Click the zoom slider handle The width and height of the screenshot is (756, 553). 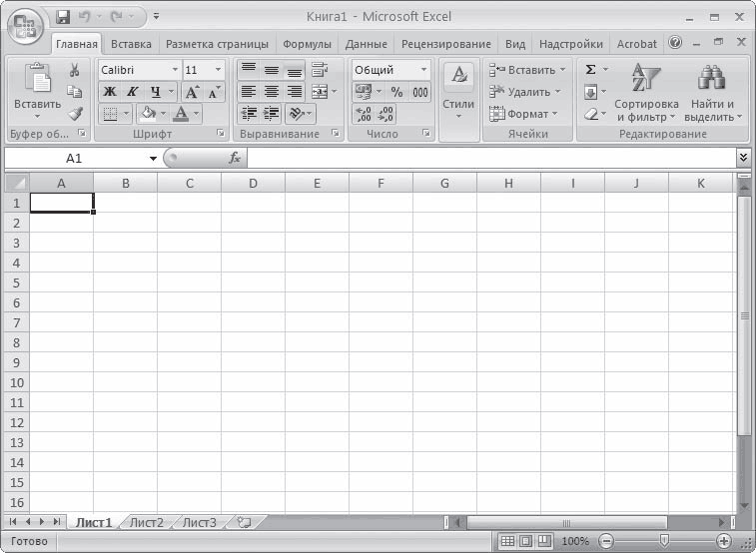pyautogui.click(x=664, y=540)
